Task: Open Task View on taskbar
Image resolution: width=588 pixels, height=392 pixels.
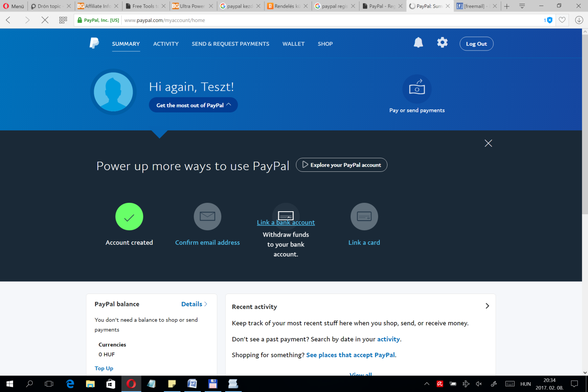Action: pos(49,384)
